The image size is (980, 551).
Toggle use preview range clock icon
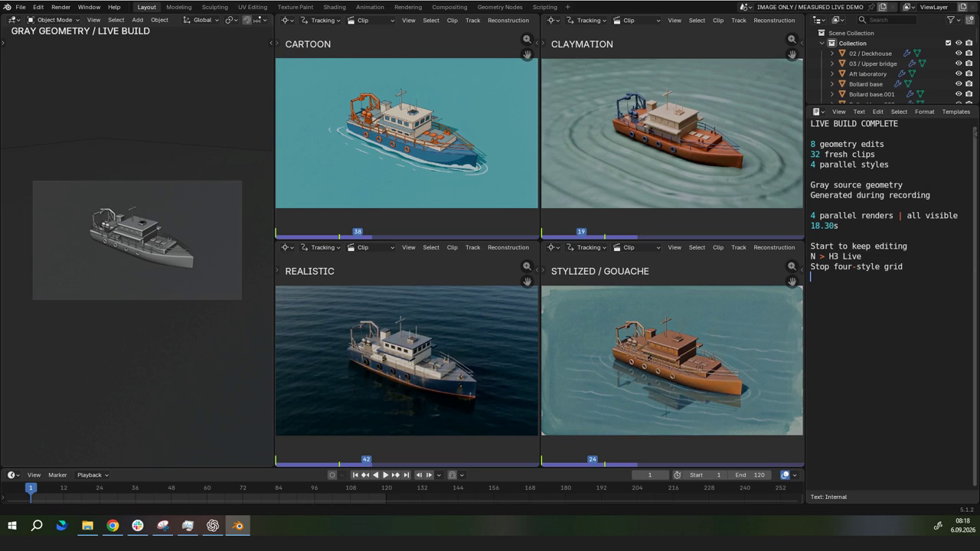pos(677,474)
